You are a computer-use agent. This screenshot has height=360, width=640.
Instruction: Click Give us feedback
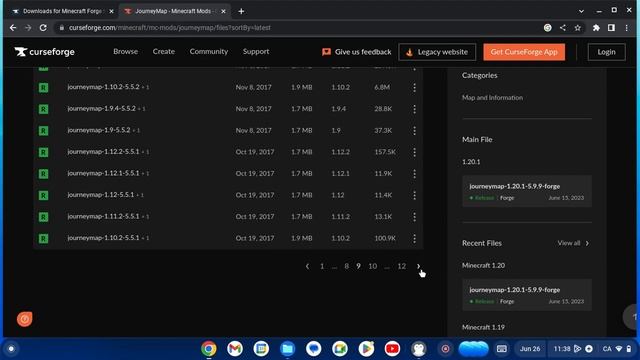tap(357, 52)
